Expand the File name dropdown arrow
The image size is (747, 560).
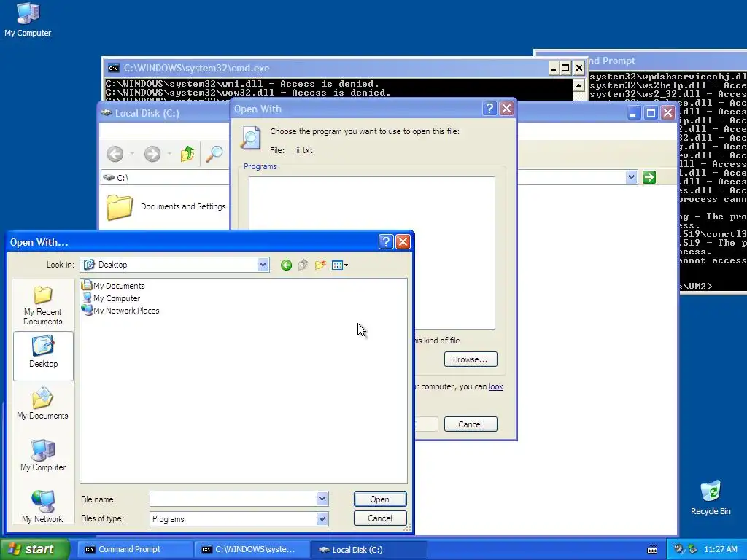tap(322, 499)
